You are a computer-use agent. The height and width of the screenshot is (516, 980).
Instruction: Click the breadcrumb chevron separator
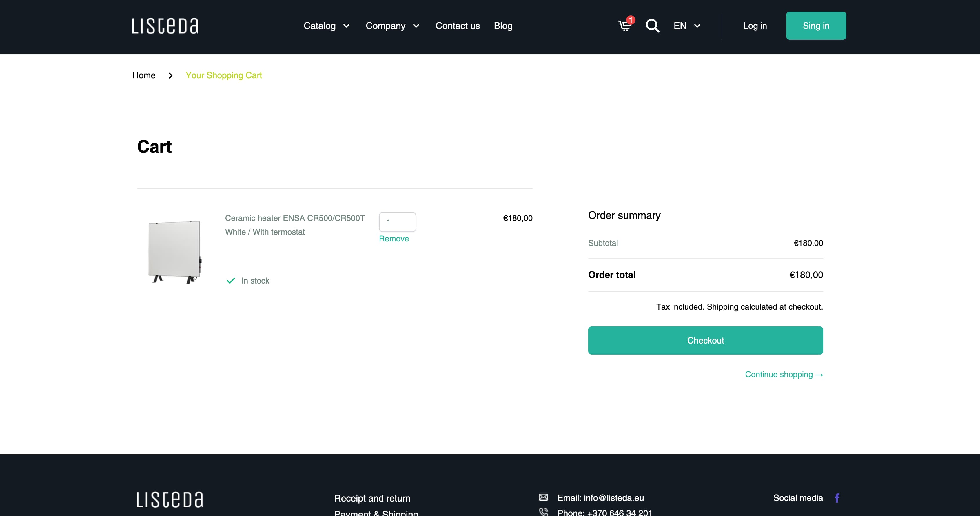(x=170, y=75)
